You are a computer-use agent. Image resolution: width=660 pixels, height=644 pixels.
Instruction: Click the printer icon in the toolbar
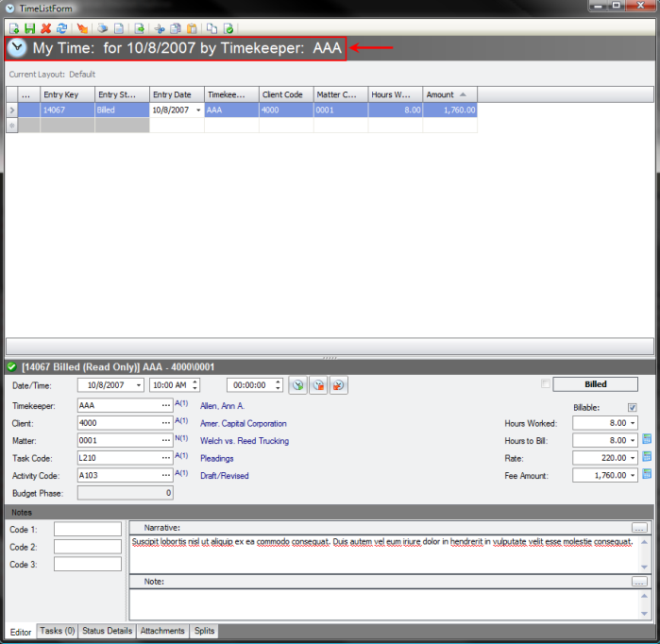coord(103,28)
